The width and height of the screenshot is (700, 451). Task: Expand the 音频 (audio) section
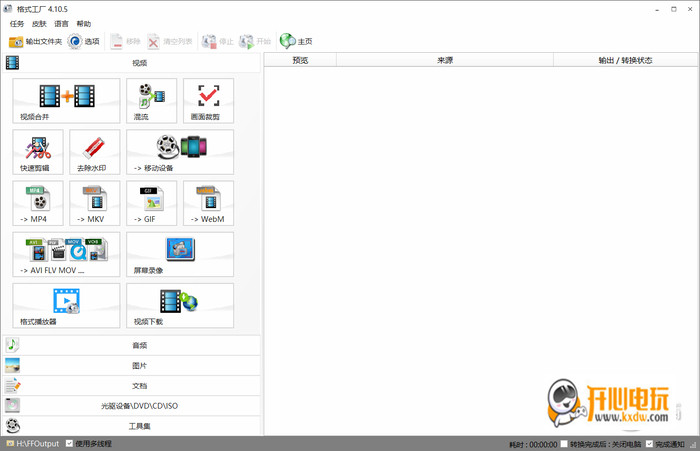[139, 345]
